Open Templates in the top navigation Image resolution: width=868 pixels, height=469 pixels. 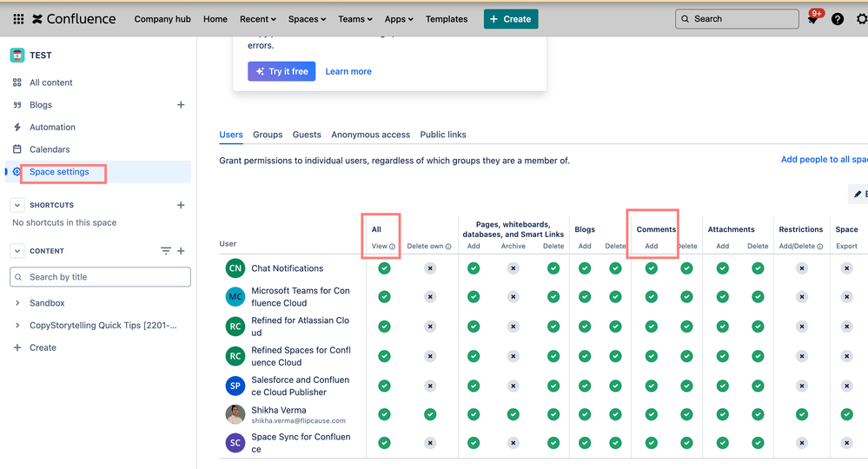[x=447, y=19]
